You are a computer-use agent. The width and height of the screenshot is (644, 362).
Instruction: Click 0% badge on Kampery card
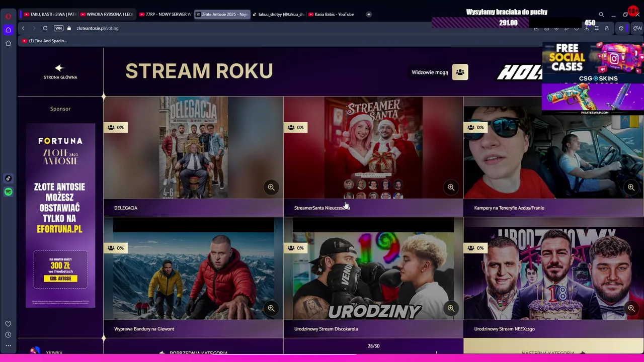[476, 127]
